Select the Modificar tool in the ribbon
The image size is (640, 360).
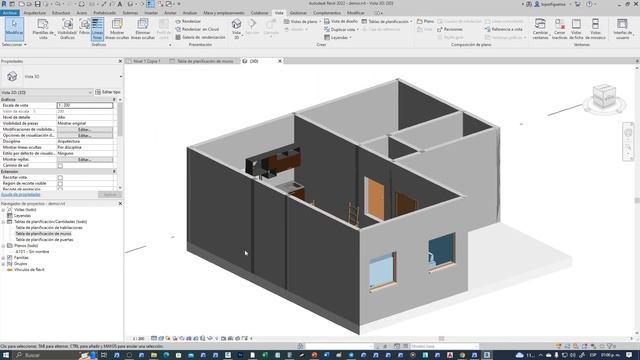click(x=14, y=29)
